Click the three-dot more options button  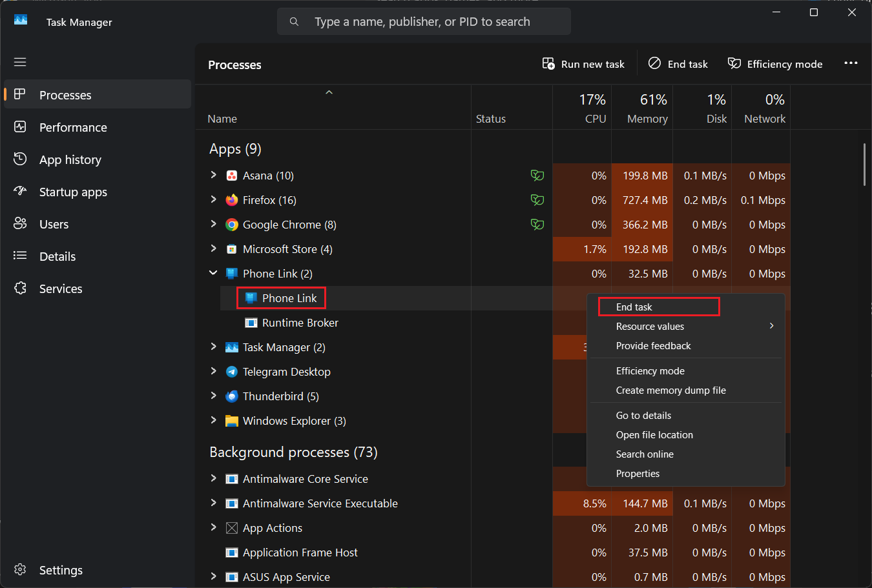point(851,63)
